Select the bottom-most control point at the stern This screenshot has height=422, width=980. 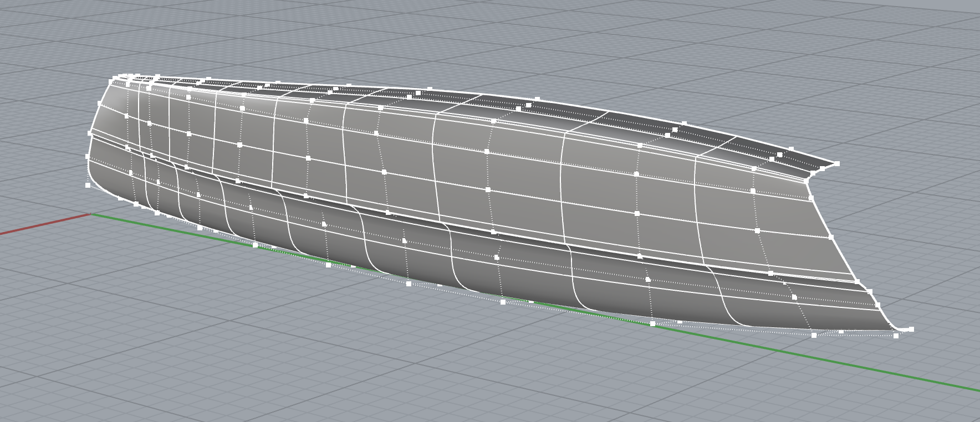88,185
